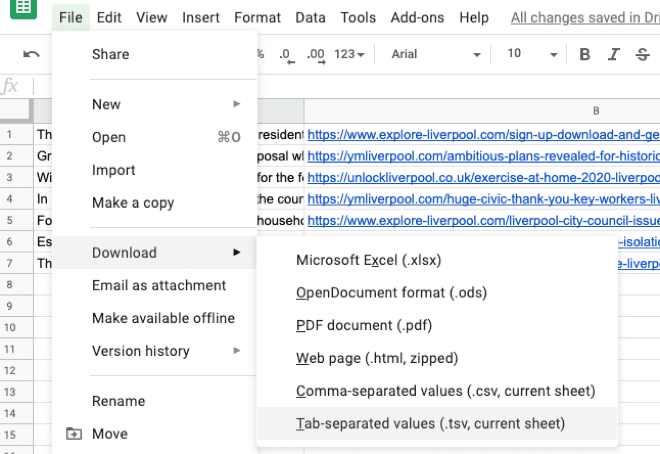Open the Tools menu

click(x=358, y=18)
